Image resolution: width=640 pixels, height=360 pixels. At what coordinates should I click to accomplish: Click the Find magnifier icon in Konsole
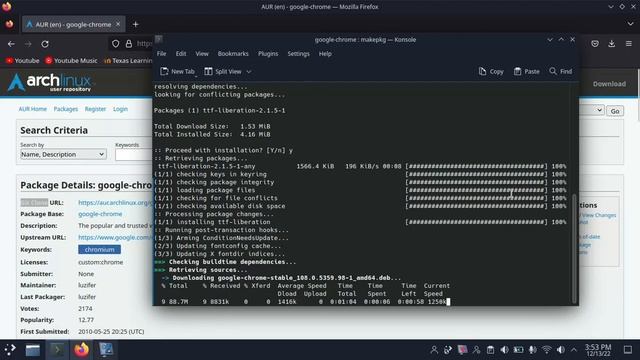click(x=553, y=71)
